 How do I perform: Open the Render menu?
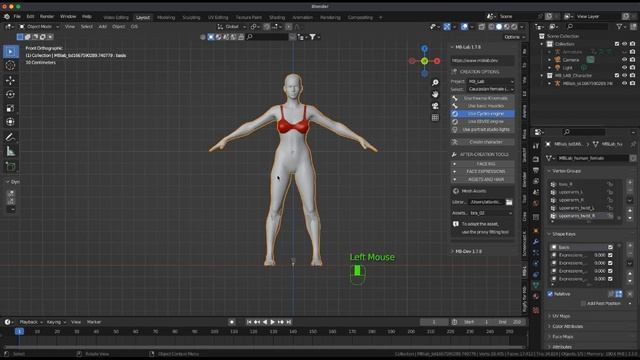coord(47,17)
